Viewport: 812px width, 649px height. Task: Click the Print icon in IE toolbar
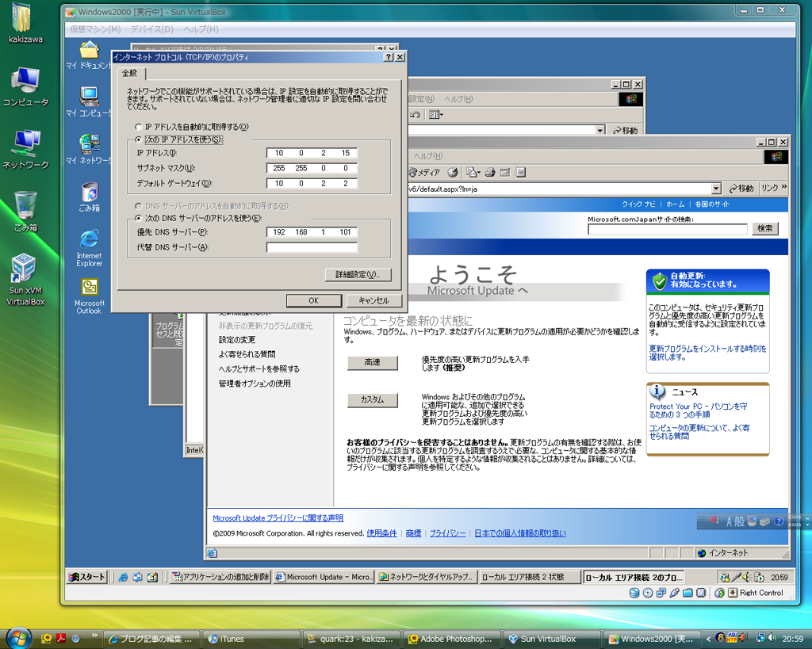(x=490, y=172)
